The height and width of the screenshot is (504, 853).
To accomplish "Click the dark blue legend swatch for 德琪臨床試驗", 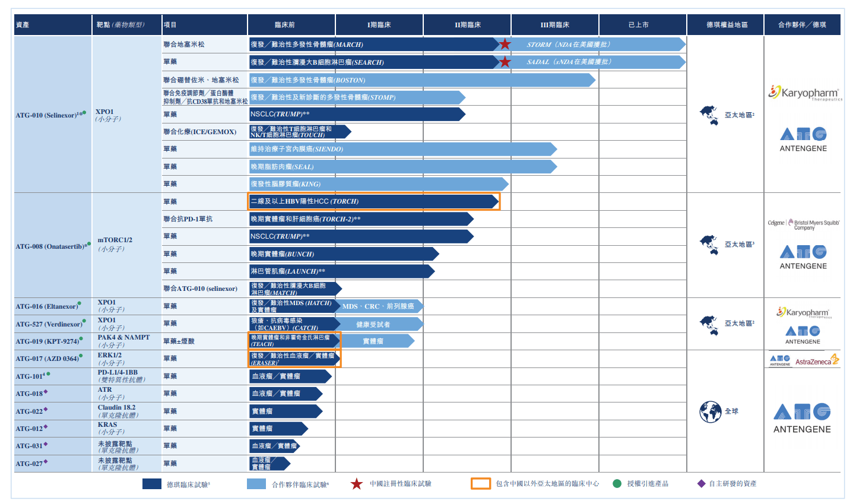I will [x=152, y=484].
